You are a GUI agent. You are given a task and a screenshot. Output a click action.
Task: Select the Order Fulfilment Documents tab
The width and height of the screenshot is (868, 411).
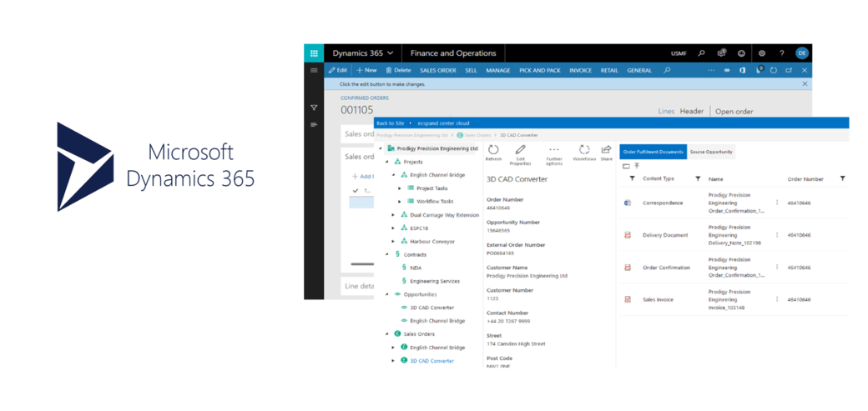654,152
